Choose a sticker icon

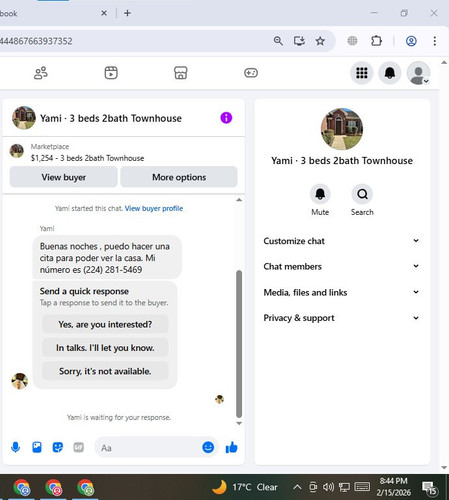[x=58, y=447]
